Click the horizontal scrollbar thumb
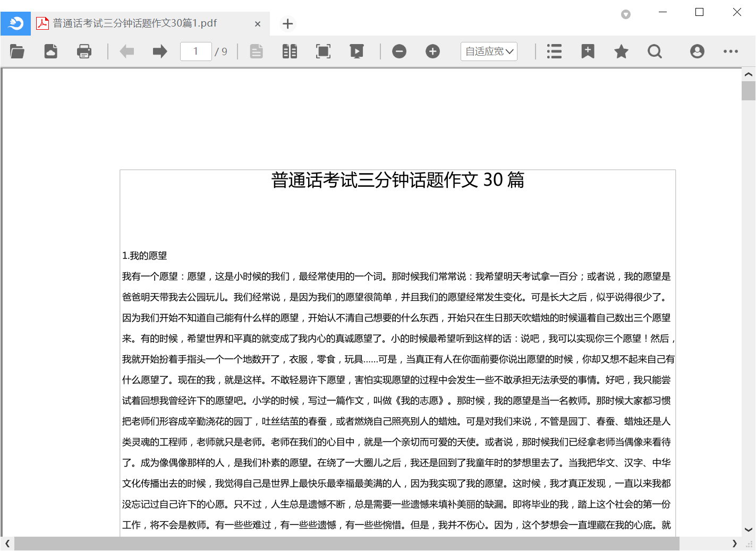This screenshot has width=756, height=551. pos(347,544)
